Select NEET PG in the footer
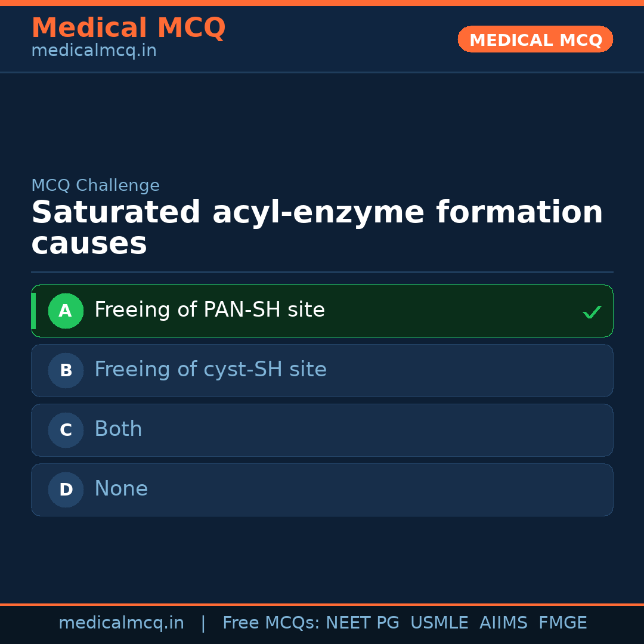 pyautogui.click(x=363, y=623)
